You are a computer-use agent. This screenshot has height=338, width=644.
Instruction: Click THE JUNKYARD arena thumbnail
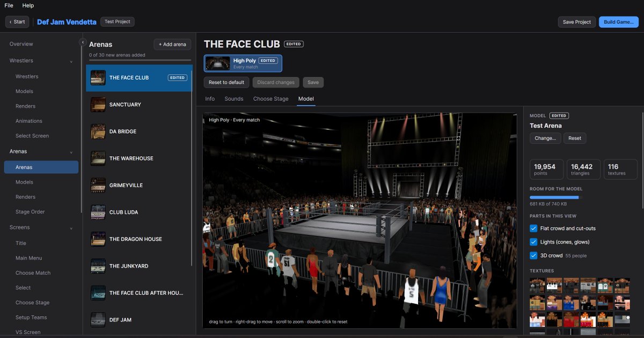click(x=98, y=266)
